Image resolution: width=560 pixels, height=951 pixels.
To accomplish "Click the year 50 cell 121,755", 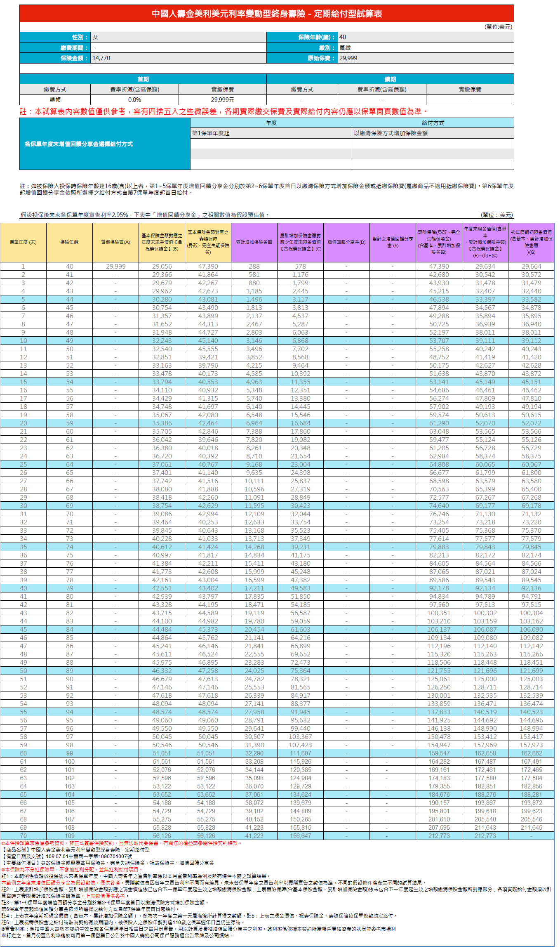I will coord(439,671).
